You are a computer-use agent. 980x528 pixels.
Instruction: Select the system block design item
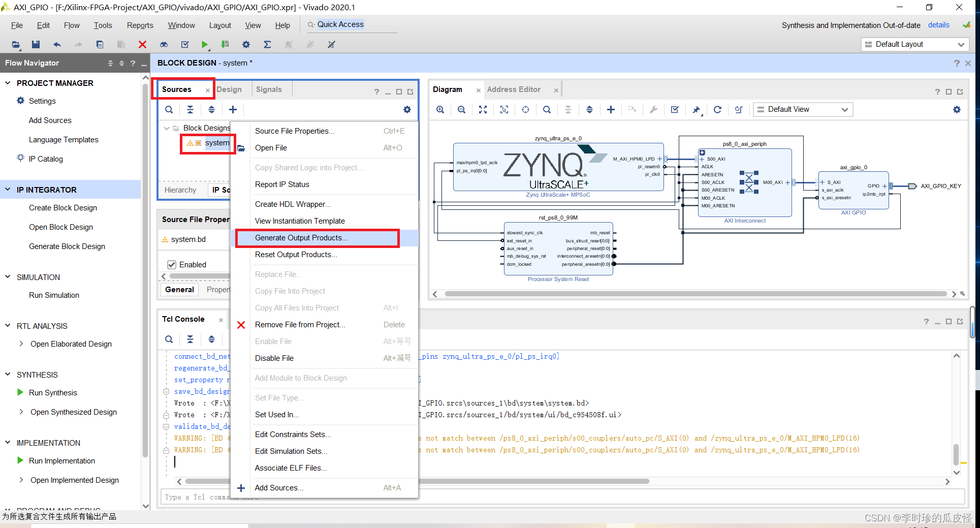(217, 143)
